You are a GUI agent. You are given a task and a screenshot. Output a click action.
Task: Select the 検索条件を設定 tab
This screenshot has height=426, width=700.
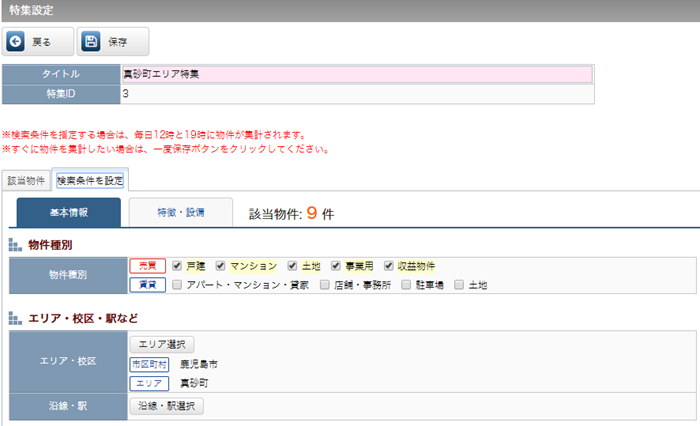(90, 180)
